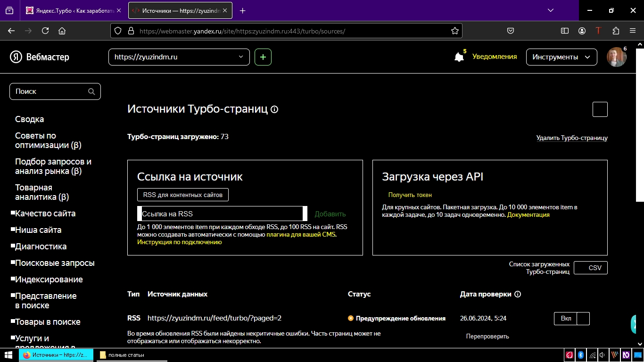Show info next to Источники Турбо-страниц heading

point(274,109)
